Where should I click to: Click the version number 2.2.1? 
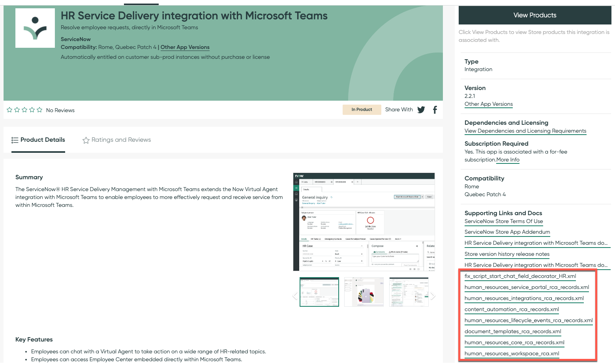[x=470, y=96]
